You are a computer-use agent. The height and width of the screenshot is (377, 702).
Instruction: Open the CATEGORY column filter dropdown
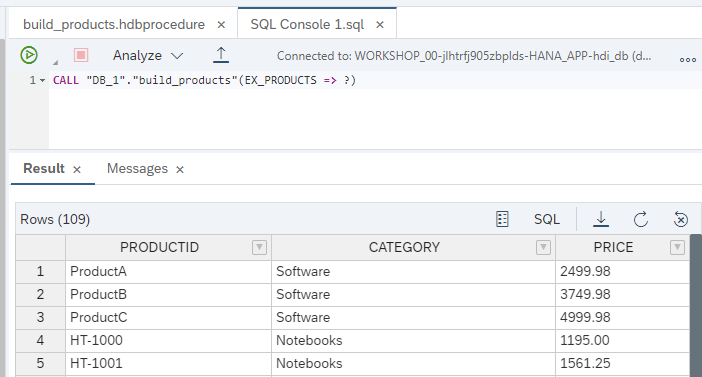click(543, 247)
